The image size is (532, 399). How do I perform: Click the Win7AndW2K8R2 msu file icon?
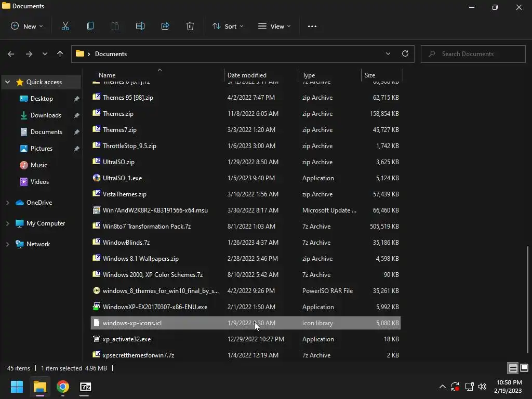click(96, 210)
